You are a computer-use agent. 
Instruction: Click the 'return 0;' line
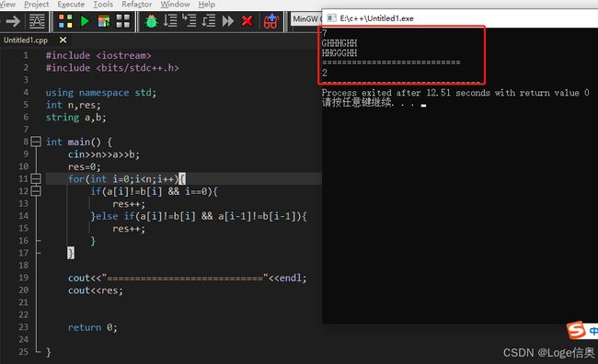pyautogui.click(x=93, y=327)
